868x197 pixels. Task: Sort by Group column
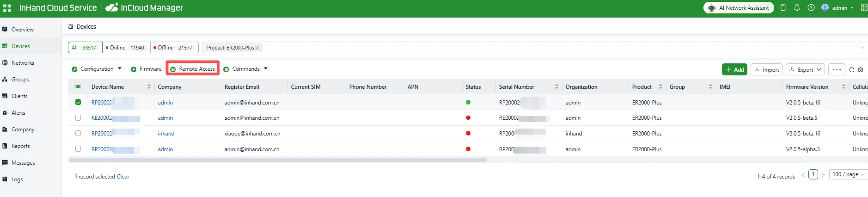click(x=710, y=86)
